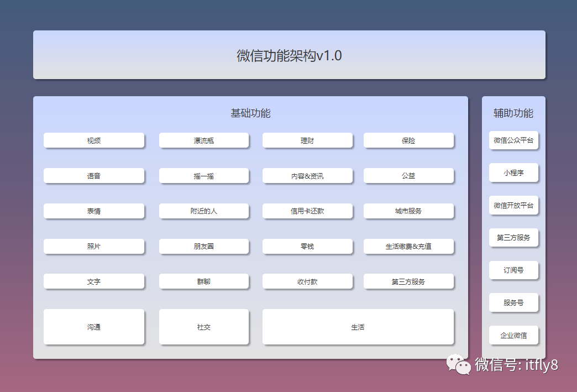Select the 微信公众平台 box
Image resolution: width=577 pixels, height=392 pixels.
(513, 140)
